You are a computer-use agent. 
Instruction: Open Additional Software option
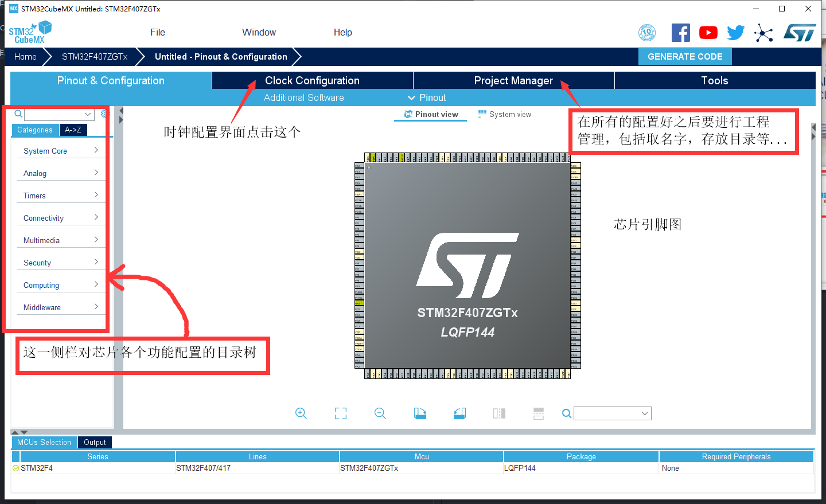[x=304, y=97]
